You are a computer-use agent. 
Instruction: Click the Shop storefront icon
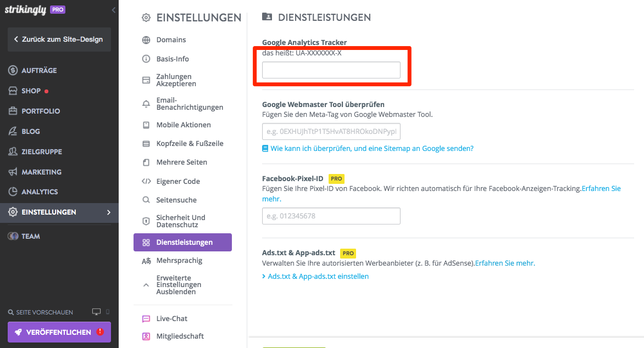click(x=13, y=91)
